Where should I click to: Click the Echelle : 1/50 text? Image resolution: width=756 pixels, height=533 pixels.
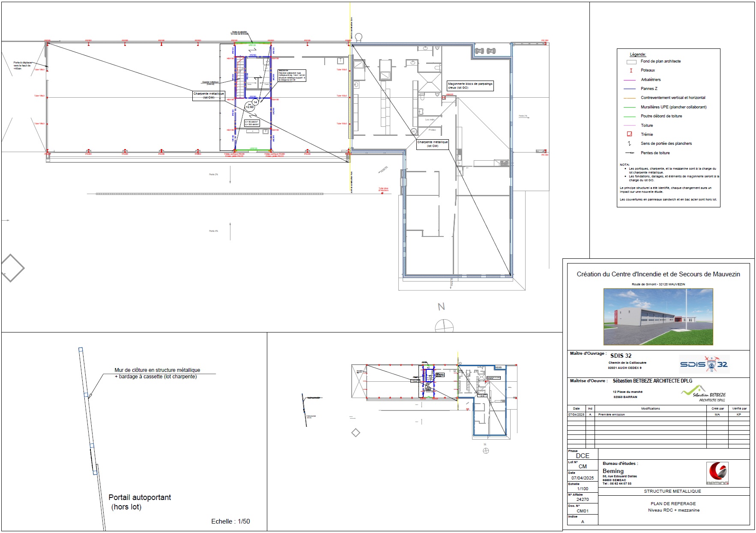(230, 521)
